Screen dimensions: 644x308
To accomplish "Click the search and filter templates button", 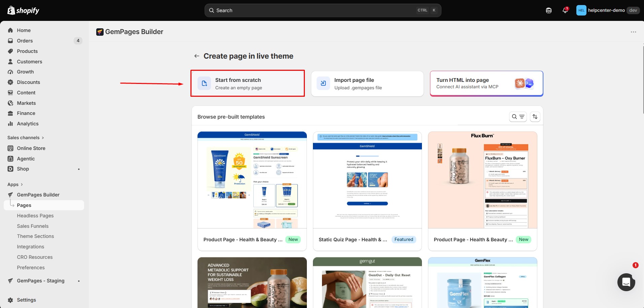I will (x=518, y=117).
